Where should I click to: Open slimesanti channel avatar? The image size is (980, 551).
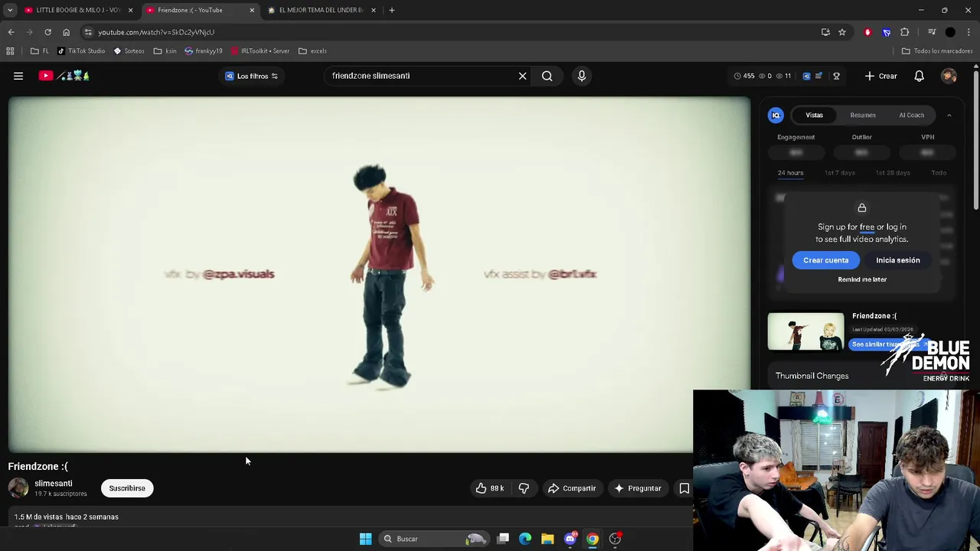[x=18, y=488]
